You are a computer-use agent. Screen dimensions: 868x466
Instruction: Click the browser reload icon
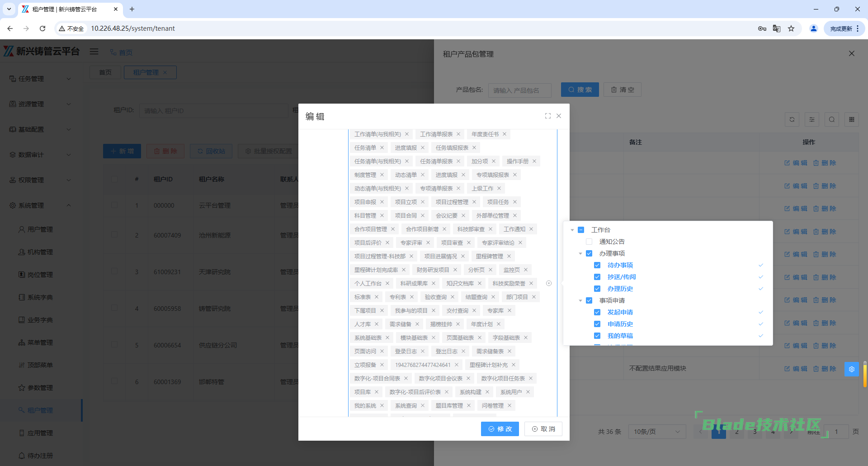tap(42, 29)
